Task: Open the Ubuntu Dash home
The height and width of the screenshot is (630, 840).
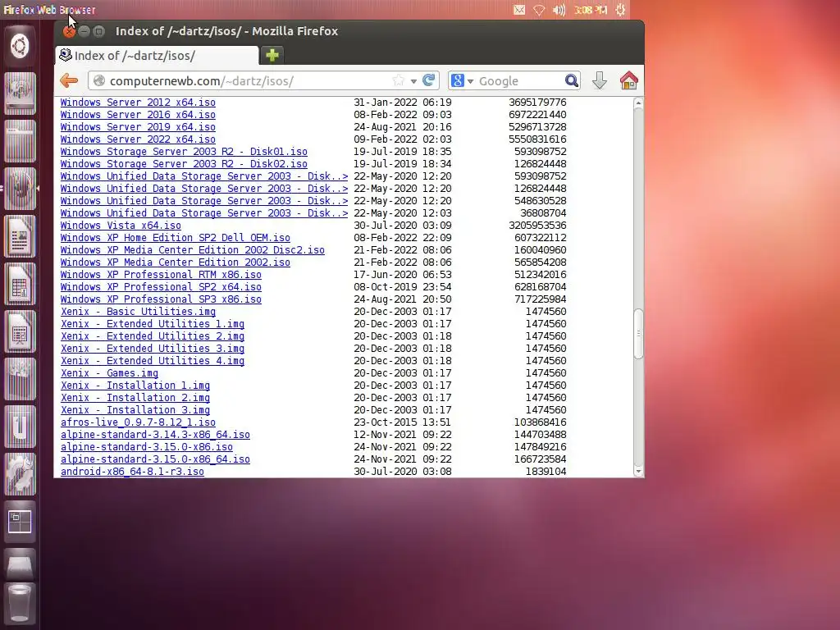Action: 20,46
